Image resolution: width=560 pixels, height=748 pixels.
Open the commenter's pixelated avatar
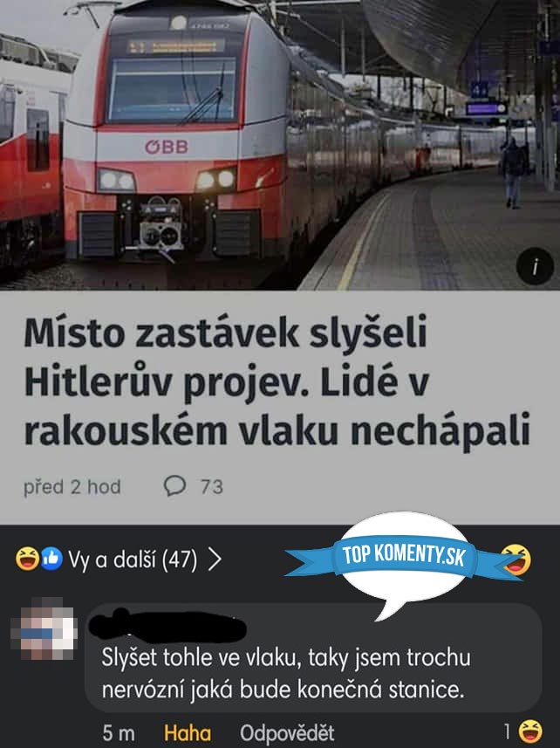tap(44, 628)
